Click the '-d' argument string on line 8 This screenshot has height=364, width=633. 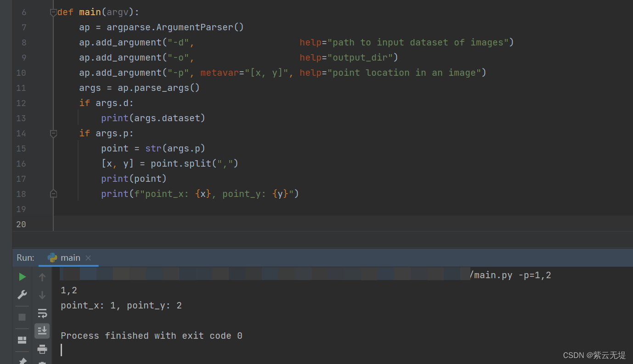coord(178,43)
